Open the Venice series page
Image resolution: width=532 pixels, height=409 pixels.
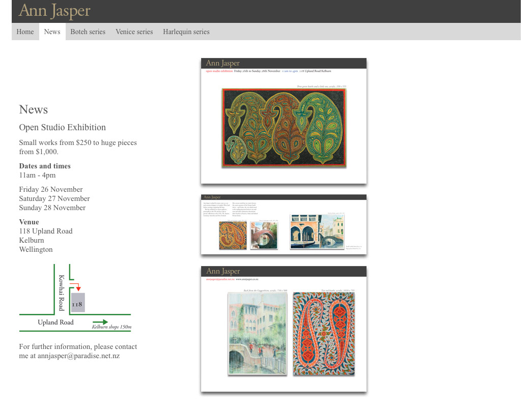click(134, 32)
